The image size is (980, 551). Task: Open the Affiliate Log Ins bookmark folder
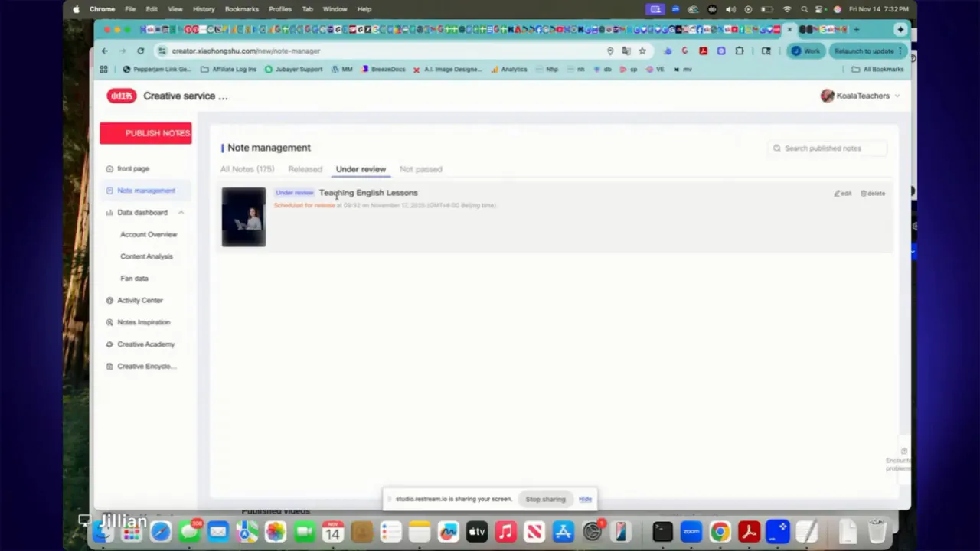point(228,70)
